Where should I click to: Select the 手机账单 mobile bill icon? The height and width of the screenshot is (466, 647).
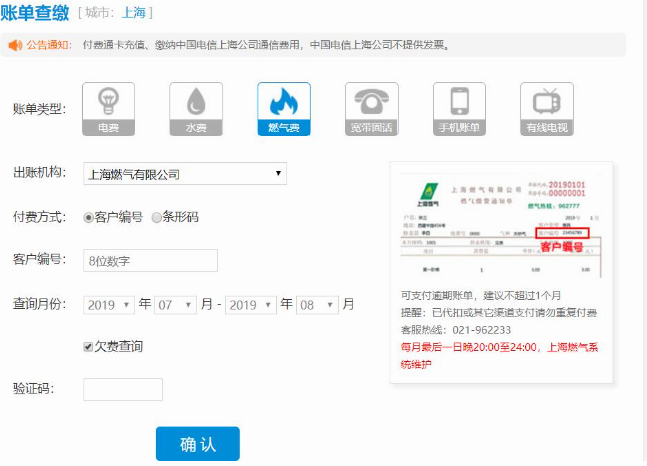click(x=459, y=109)
